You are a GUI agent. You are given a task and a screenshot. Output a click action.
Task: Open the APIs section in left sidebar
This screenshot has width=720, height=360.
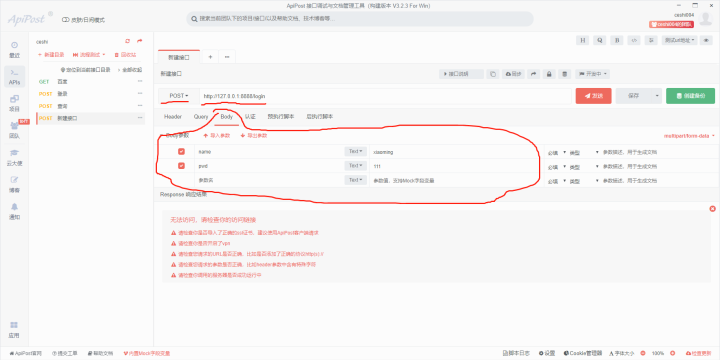14,77
